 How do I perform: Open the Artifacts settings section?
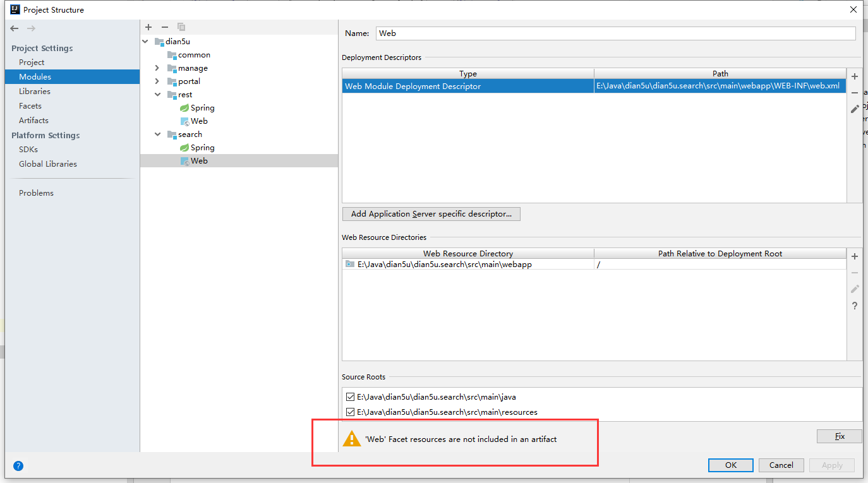33,120
